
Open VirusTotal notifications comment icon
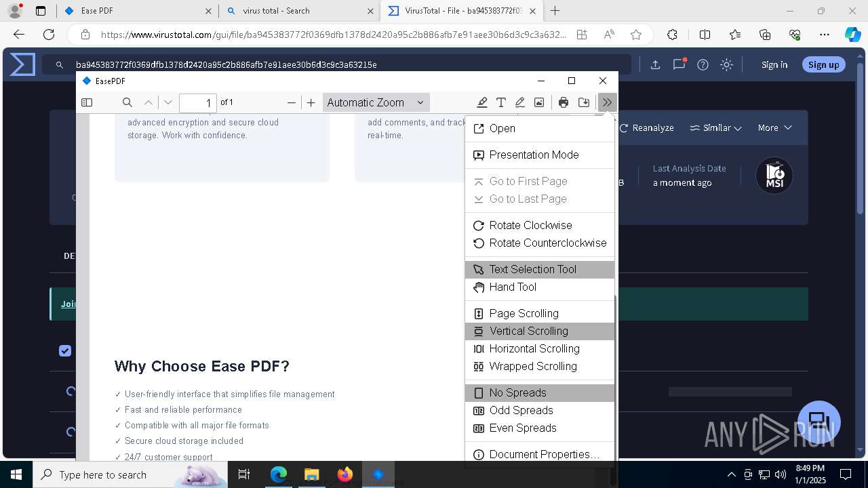point(679,64)
